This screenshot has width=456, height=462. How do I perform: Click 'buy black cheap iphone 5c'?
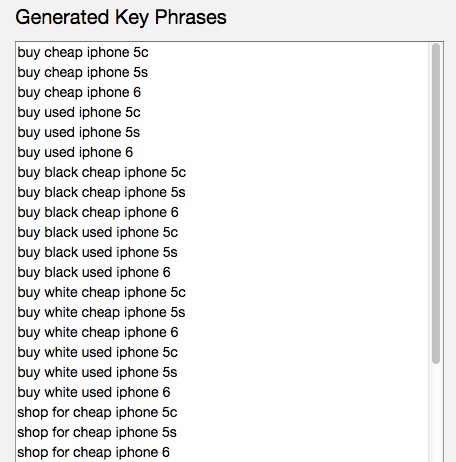click(102, 173)
